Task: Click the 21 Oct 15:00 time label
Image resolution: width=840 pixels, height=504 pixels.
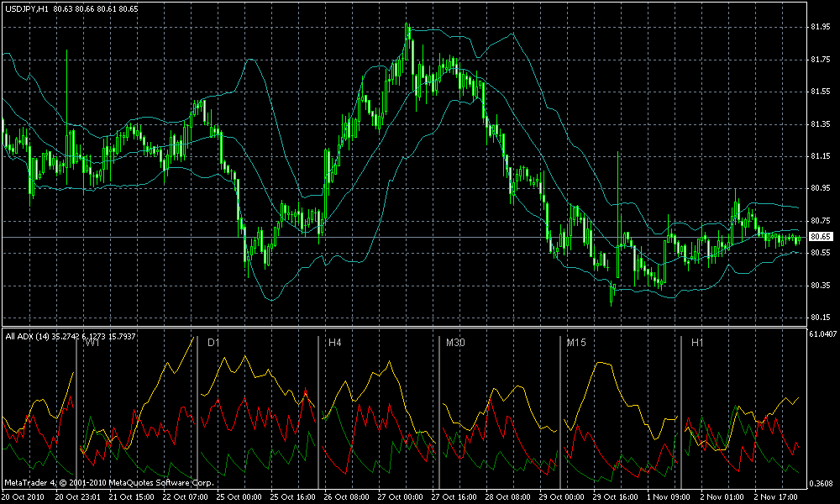Action: point(131,497)
